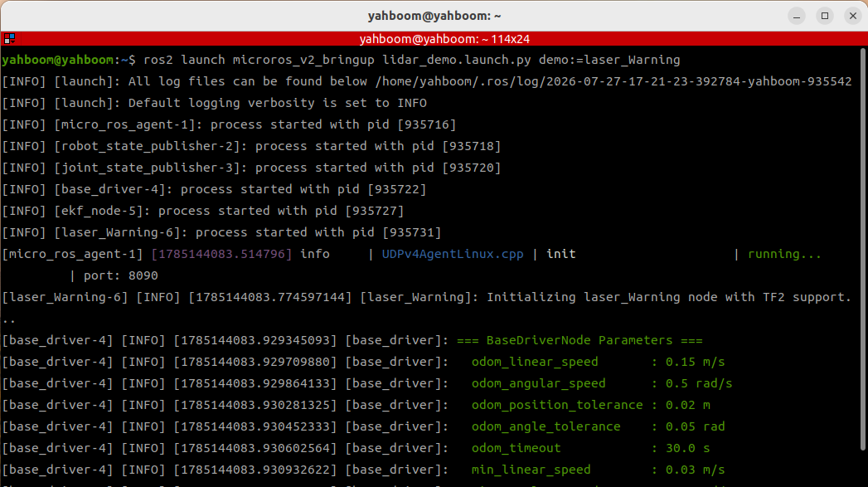Click the micro_ros_agent-1 pid [935716] line
Viewport: 868px width, 487px height.
(229, 124)
